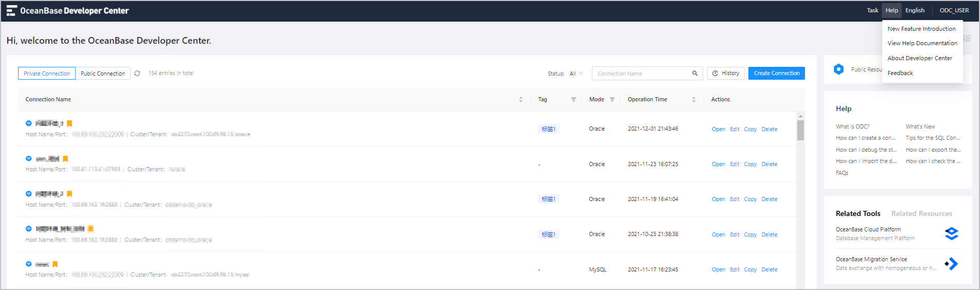
Task: Click the orange bookmark flag on the 2021-11-19 connection row
Action: point(69,194)
